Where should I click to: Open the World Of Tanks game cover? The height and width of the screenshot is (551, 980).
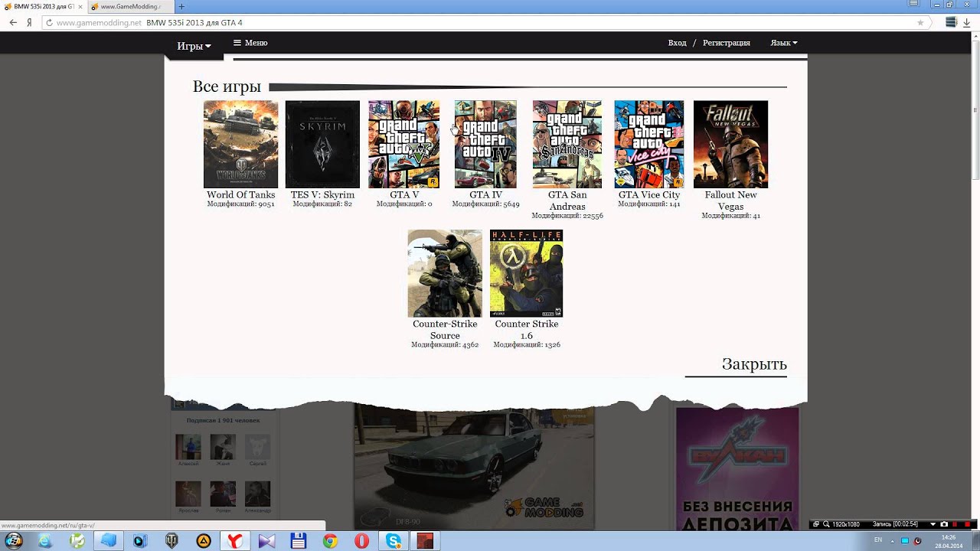pyautogui.click(x=240, y=144)
